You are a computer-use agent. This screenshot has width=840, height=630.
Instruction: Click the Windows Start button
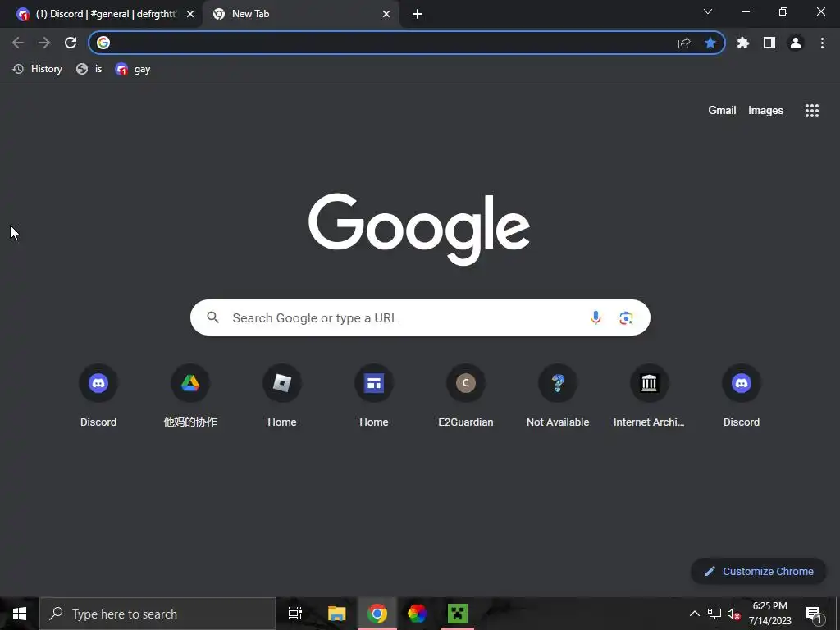pyautogui.click(x=20, y=614)
